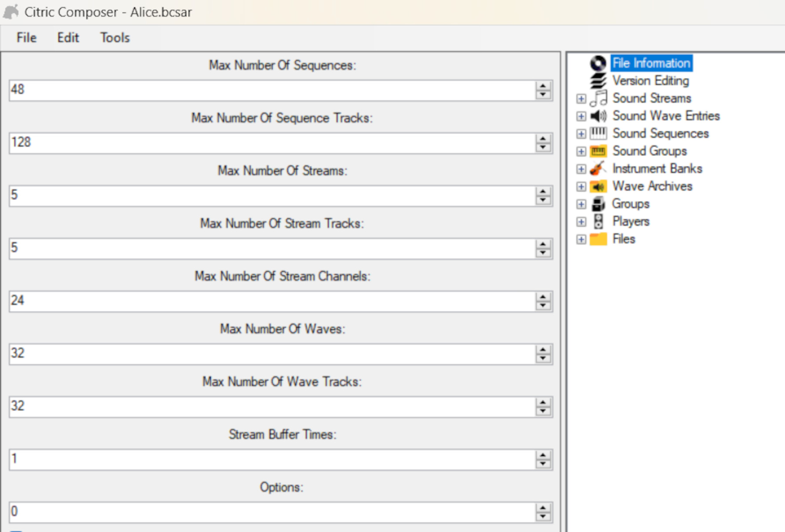
Task: Decrease Stream Buffer Times with down arrow
Action: coord(543,463)
